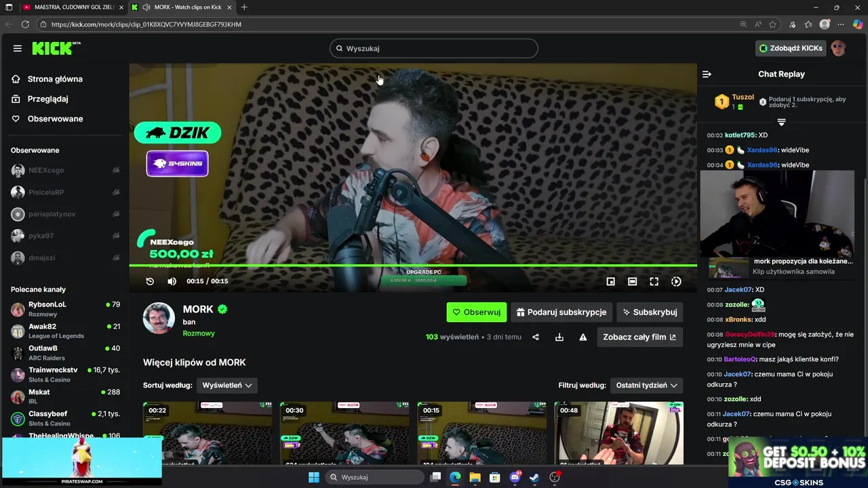This screenshot has height=488, width=868.
Task: Open Microsoft Store from the taskbar
Action: pyautogui.click(x=494, y=477)
